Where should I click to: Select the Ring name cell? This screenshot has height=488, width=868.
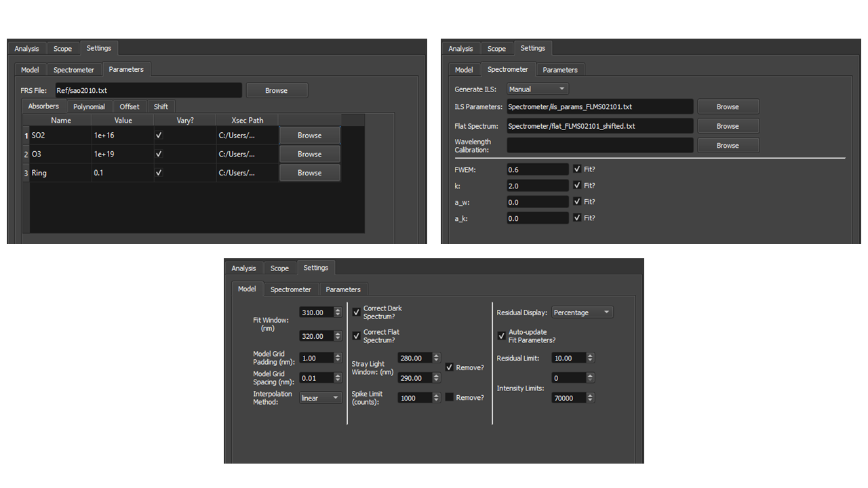tap(60, 173)
